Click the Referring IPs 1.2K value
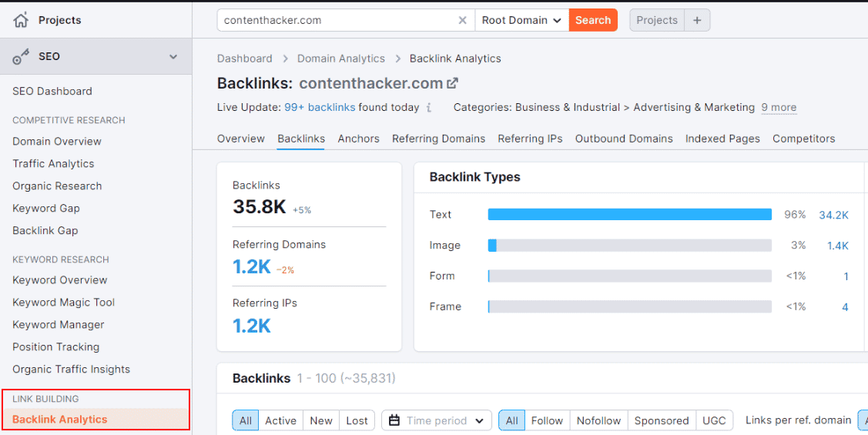Image resolution: width=868 pixels, height=435 pixels. coord(251,326)
